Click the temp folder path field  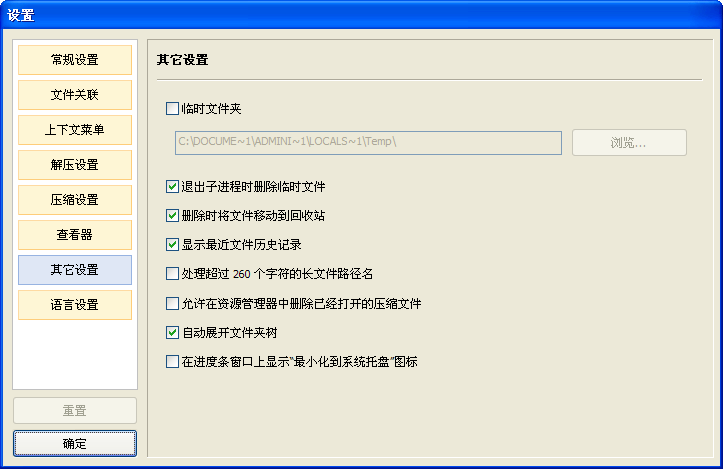368,142
